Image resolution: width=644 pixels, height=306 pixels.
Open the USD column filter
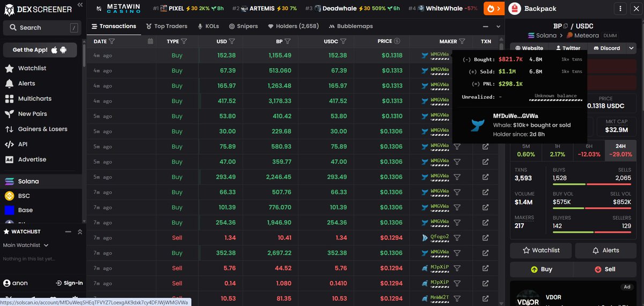[x=232, y=41]
